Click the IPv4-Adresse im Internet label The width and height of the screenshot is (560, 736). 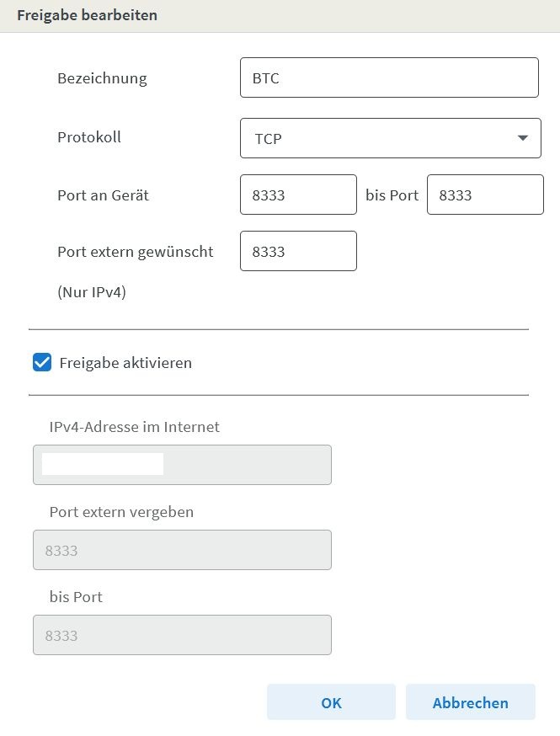point(135,427)
